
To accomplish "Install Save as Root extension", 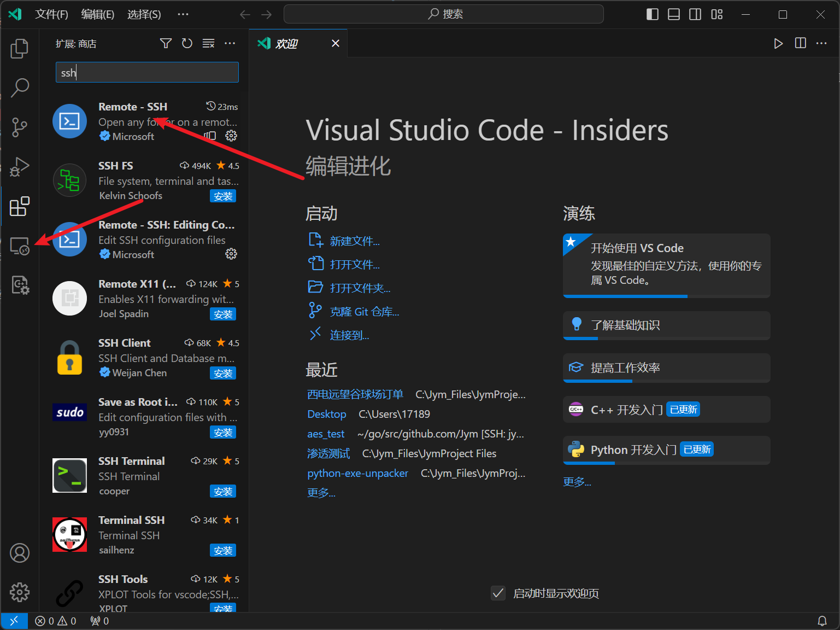I will [x=223, y=433].
